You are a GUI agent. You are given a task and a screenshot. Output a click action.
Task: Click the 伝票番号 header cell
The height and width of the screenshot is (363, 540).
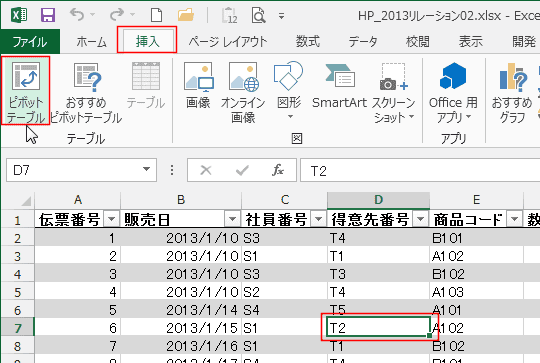coord(77,219)
